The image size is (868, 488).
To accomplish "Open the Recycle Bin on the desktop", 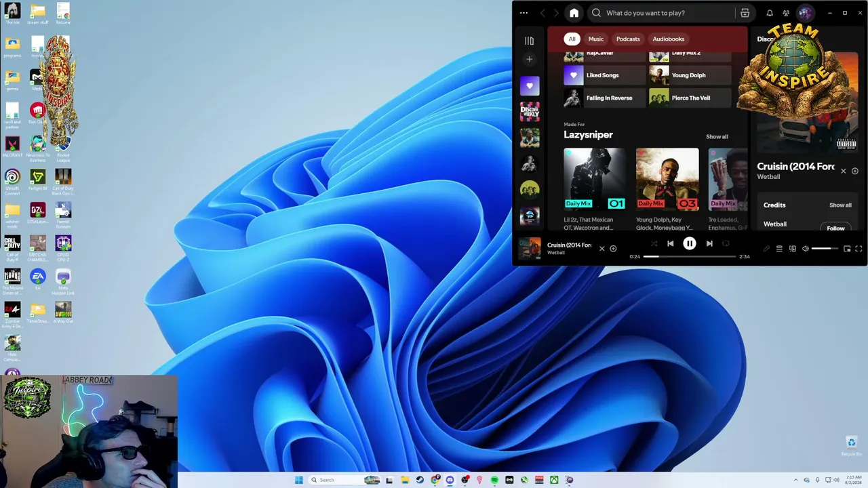I will 852,446.
